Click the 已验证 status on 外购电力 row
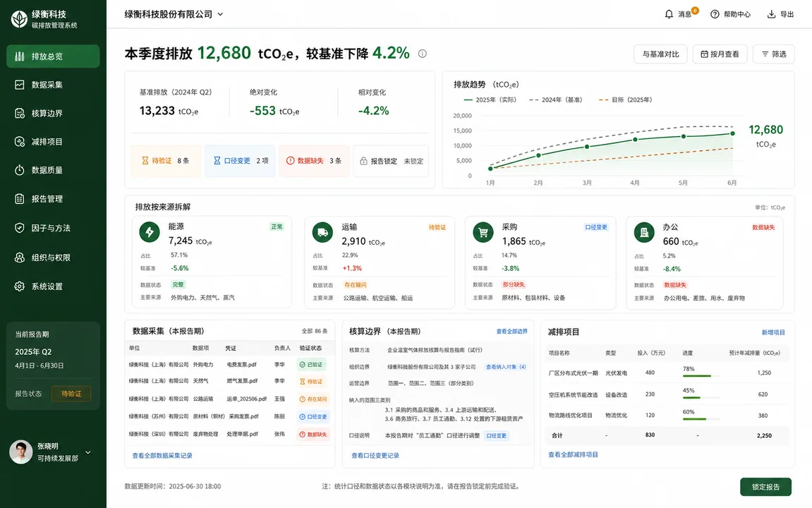 click(311, 365)
